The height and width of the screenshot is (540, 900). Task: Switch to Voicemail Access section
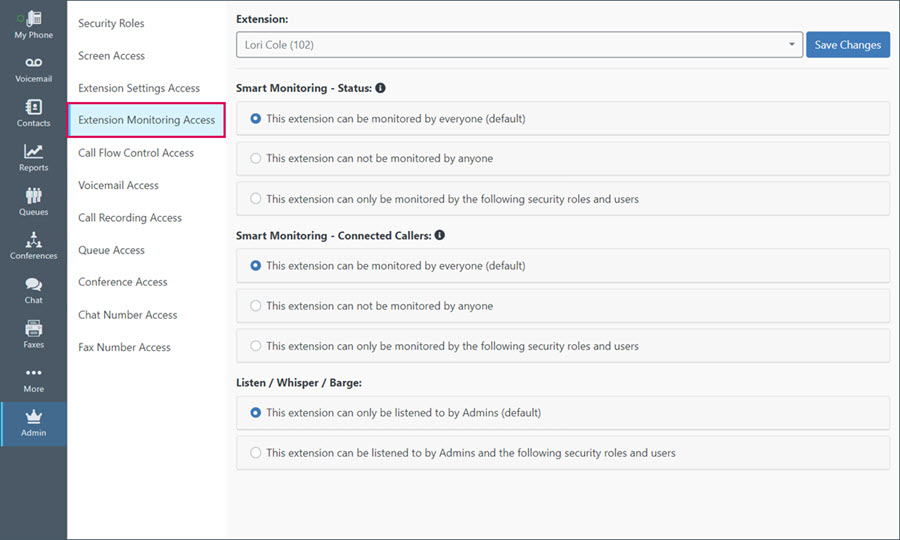(x=118, y=185)
